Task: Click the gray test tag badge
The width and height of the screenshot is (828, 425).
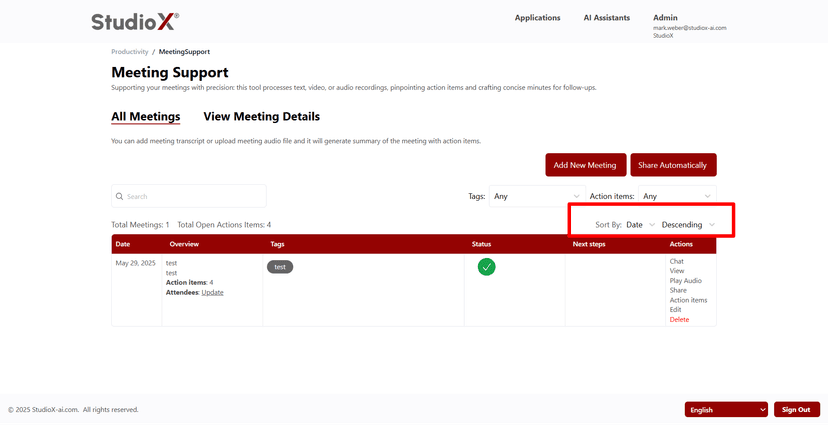Action: [280, 267]
